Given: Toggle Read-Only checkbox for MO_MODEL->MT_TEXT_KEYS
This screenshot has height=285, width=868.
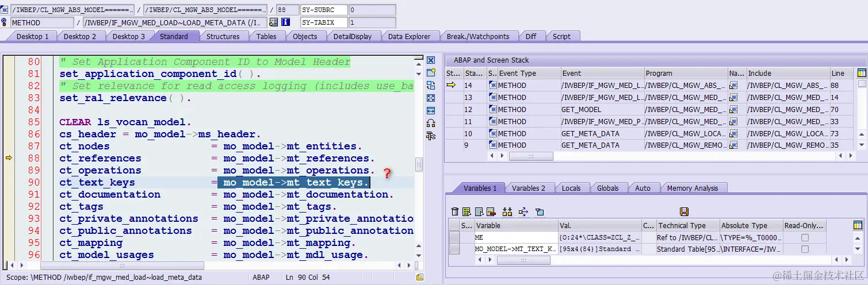Looking at the screenshot, I should tap(805, 249).
